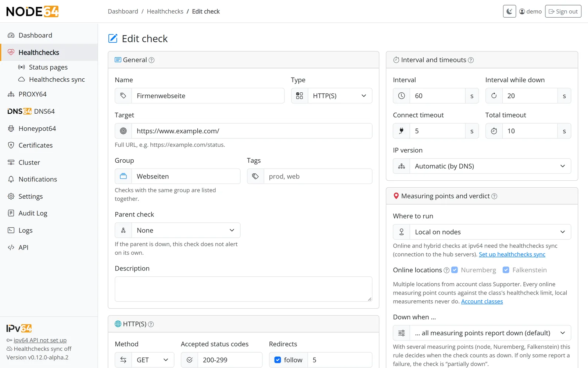Click the Target URL input field
The height and width of the screenshot is (368, 588).
coord(252,131)
